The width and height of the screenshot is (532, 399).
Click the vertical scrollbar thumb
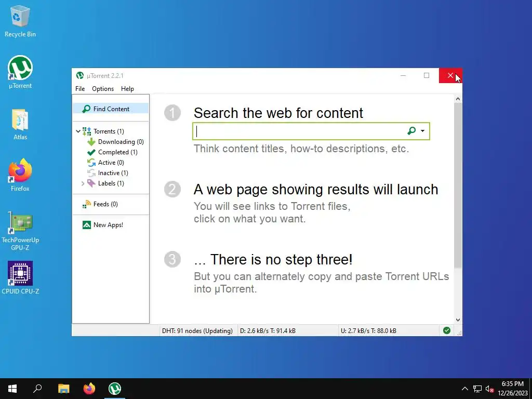[458, 185]
